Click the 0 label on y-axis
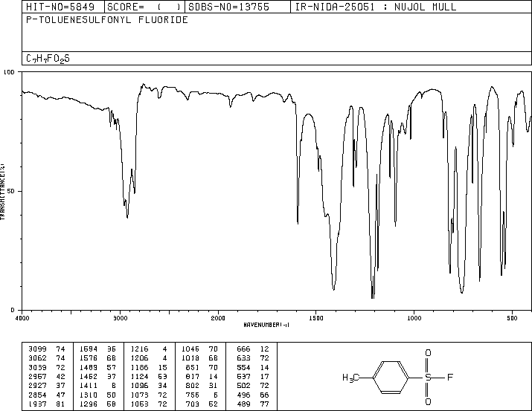This screenshot has height=411, width=532. 13,310
